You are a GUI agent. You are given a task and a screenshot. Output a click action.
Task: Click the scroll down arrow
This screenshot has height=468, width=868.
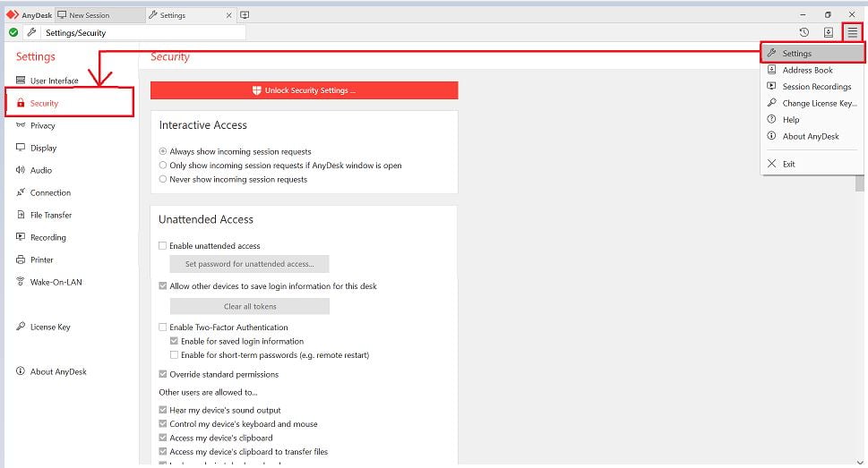pyautogui.click(x=860, y=463)
